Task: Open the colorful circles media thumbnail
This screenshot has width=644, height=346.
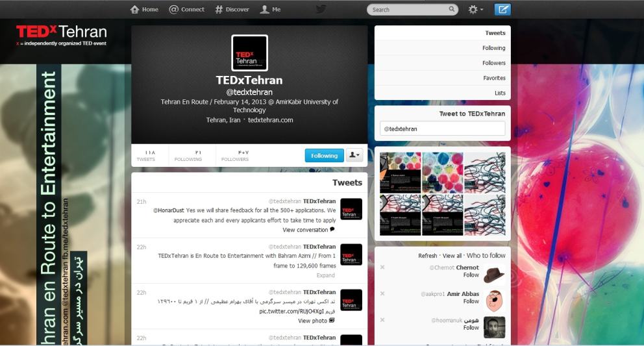Action: (x=443, y=173)
